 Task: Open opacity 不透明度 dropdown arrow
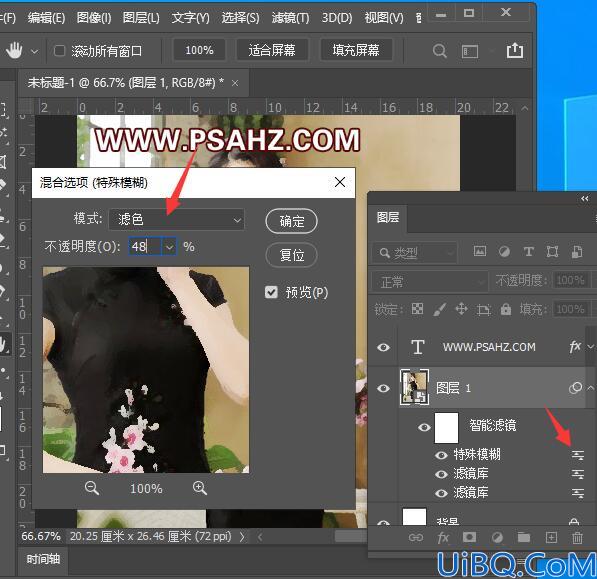pyautogui.click(x=169, y=247)
